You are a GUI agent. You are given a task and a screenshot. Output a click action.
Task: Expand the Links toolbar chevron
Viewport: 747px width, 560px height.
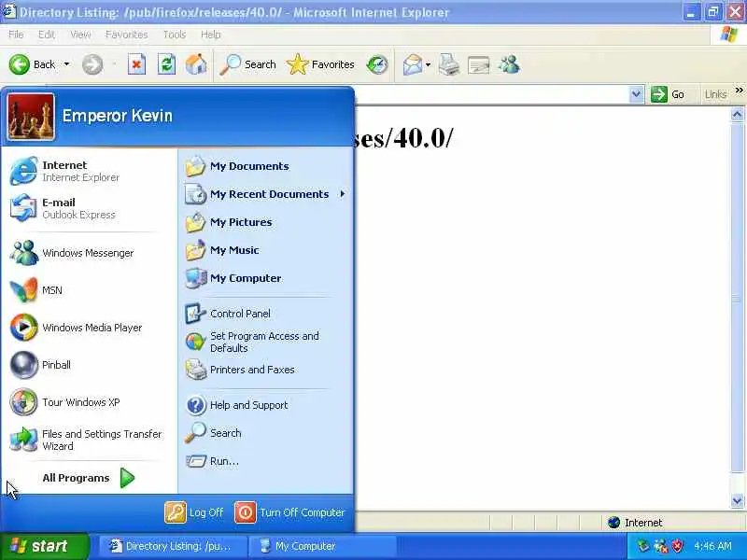(x=739, y=91)
